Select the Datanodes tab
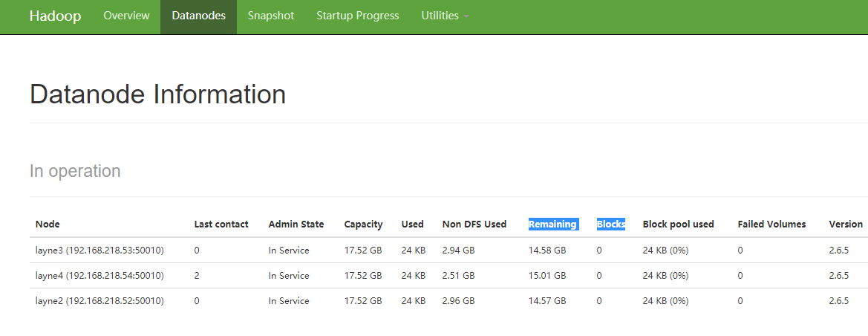 (x=198, y=16)
